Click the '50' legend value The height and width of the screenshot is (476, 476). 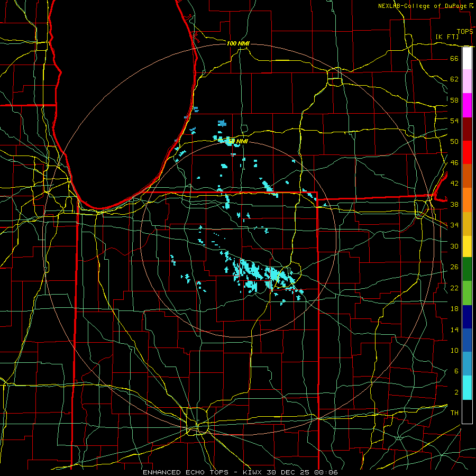(454, 141)
